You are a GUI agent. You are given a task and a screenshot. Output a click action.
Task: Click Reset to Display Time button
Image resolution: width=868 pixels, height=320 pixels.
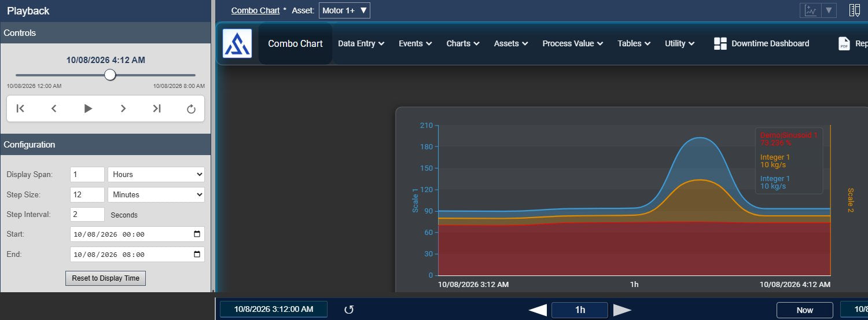coord(105,278)
